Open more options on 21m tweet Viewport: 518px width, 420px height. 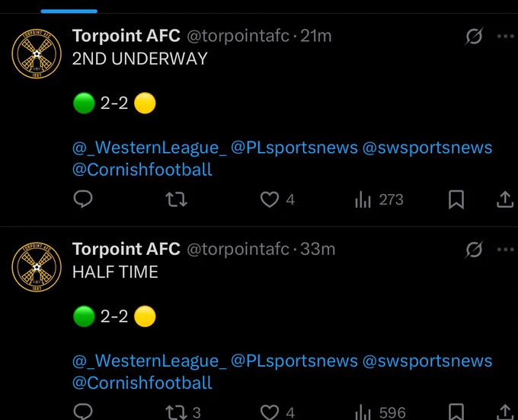click(506, 37)
